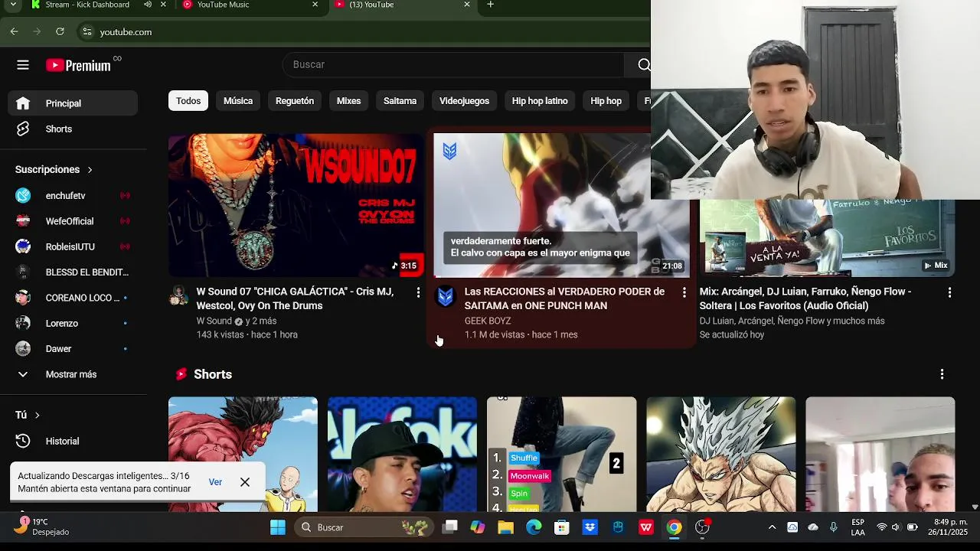Select the Mixes filter chip
Screen dimensions: 980x551
348,101
